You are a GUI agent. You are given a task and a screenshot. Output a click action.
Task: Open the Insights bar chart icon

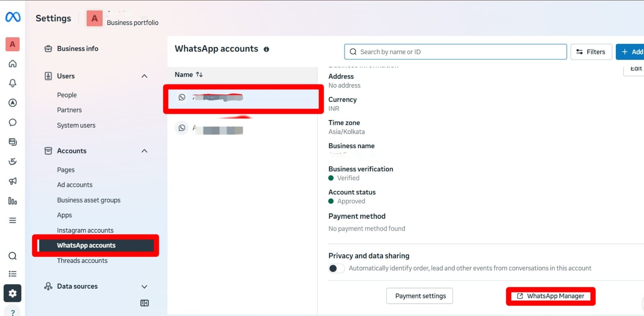(12, 201)
